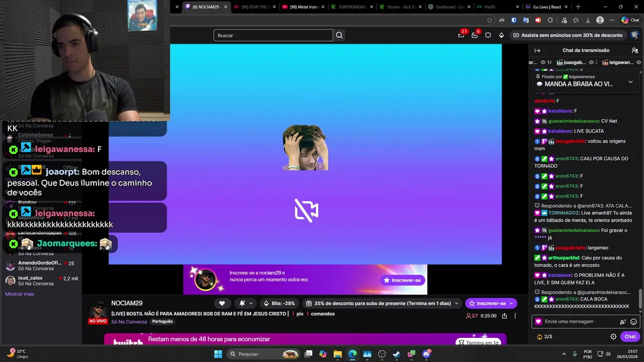Click Inscrever-se on the subscribe banner
This screenshot has height=362, width=644.
click(x=403, y=280)
